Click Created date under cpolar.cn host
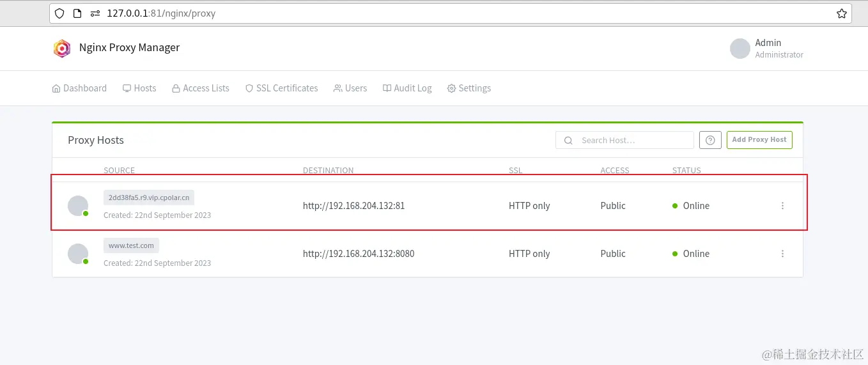Image resolution: width=868 pixels, height=365 pixels. (157, 215)
